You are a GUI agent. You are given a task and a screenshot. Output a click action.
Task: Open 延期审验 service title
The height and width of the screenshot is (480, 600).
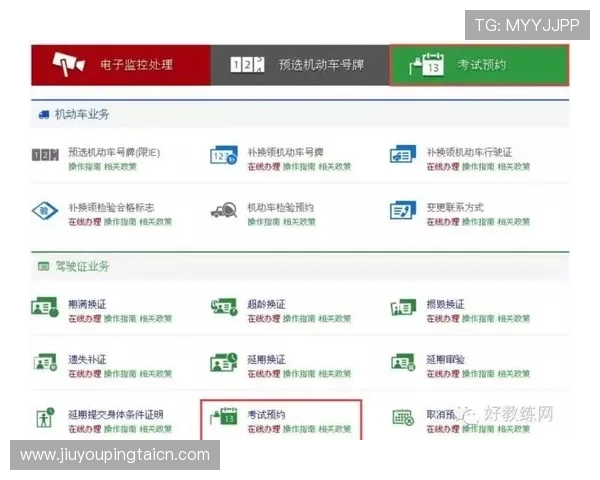point(445,359)
